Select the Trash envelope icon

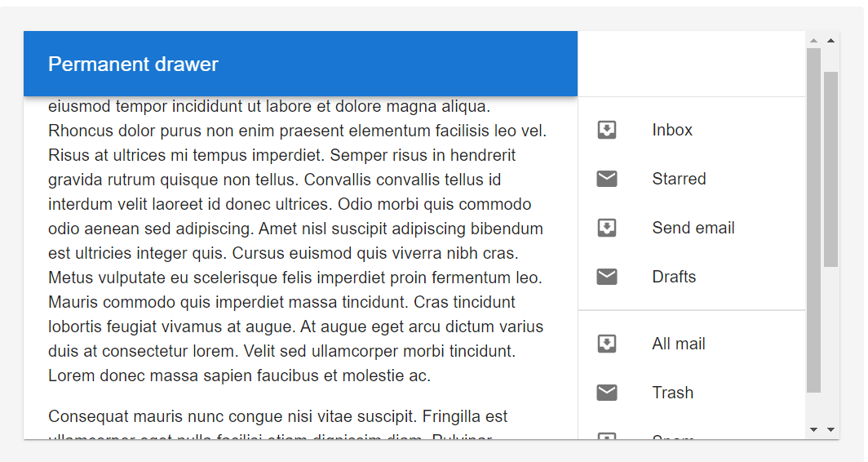[x=607, y=392]
